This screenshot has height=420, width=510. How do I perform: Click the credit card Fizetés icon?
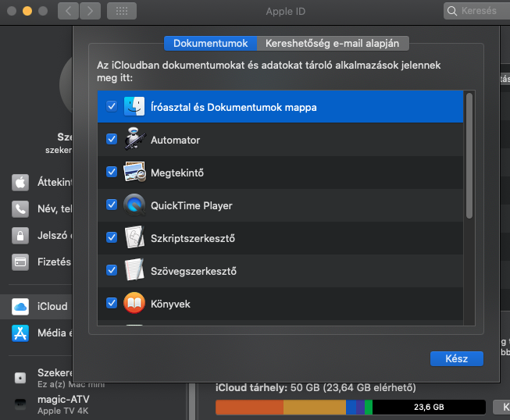pyautogui.click(x=20, y=262)
